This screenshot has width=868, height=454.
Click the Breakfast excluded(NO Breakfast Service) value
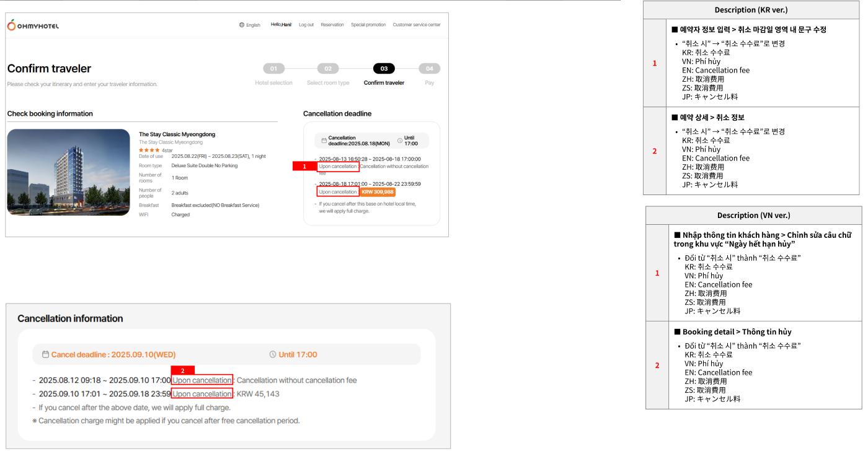215,205
